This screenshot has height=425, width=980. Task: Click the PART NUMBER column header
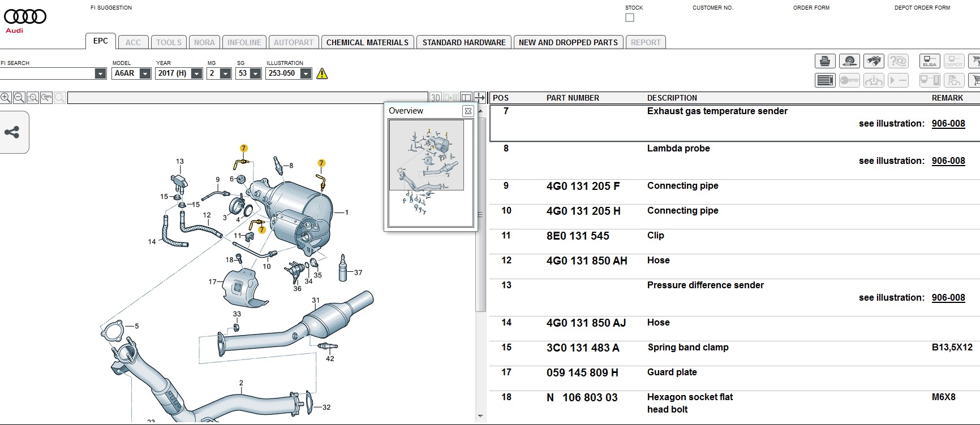573,98
